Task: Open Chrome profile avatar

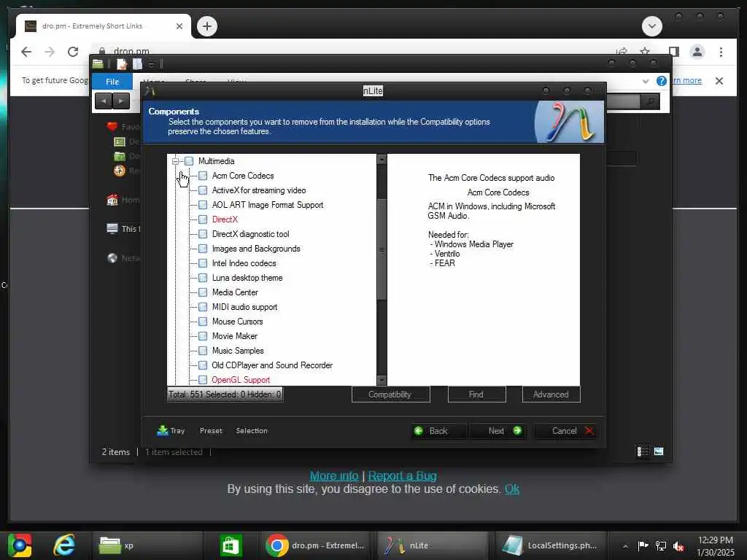Action: click(697, 52)
